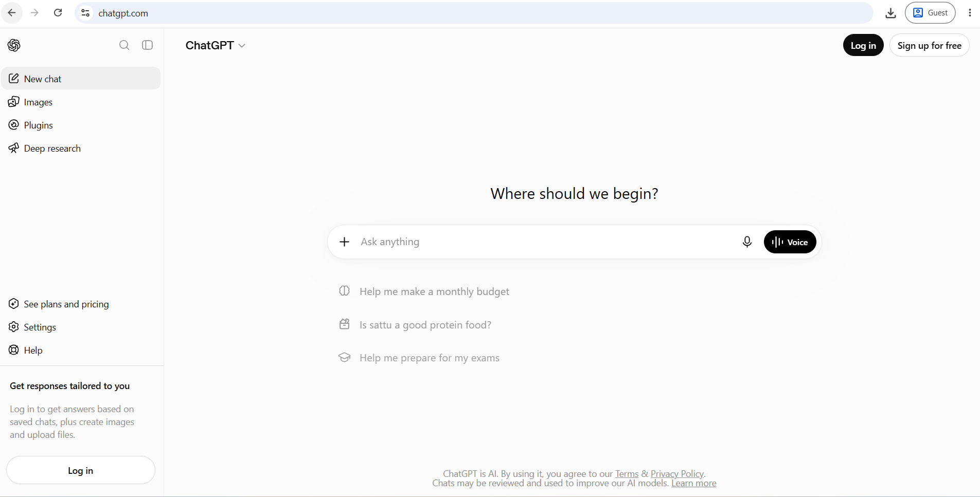Click the black Log in button at top
Screen dimensions: 980x497
pos(863,45)
